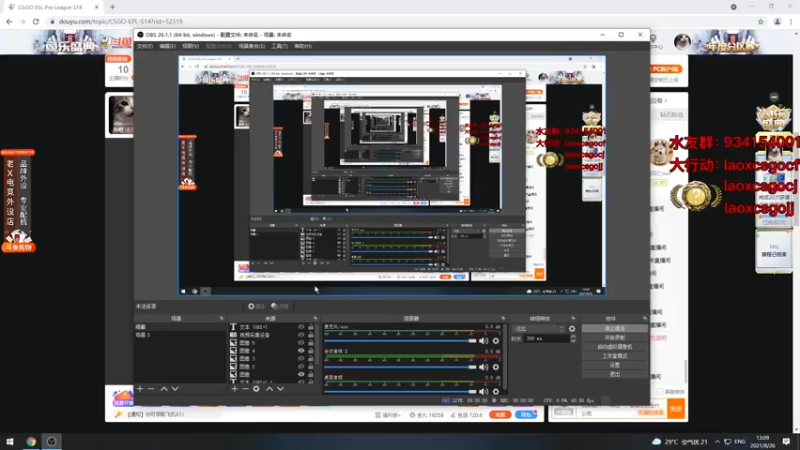Mute the 桌面音频 speaker icon
800x450 pixels.
pyautogui.click(x=484, y=392)
